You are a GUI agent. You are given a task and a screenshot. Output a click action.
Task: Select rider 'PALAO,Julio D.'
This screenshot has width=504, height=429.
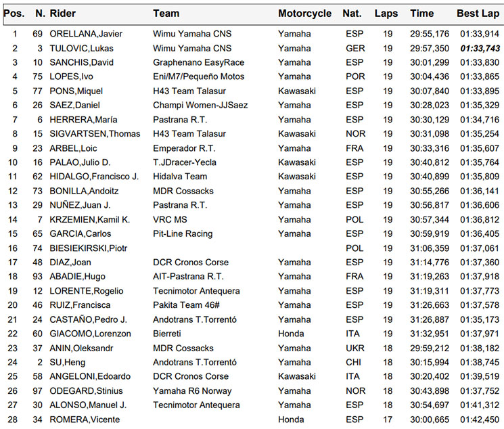coord(80,162)
